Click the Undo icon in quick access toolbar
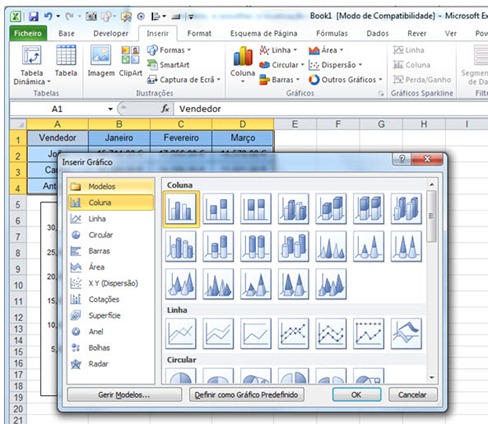Screen dimensions: 488x424 point(48,16)
